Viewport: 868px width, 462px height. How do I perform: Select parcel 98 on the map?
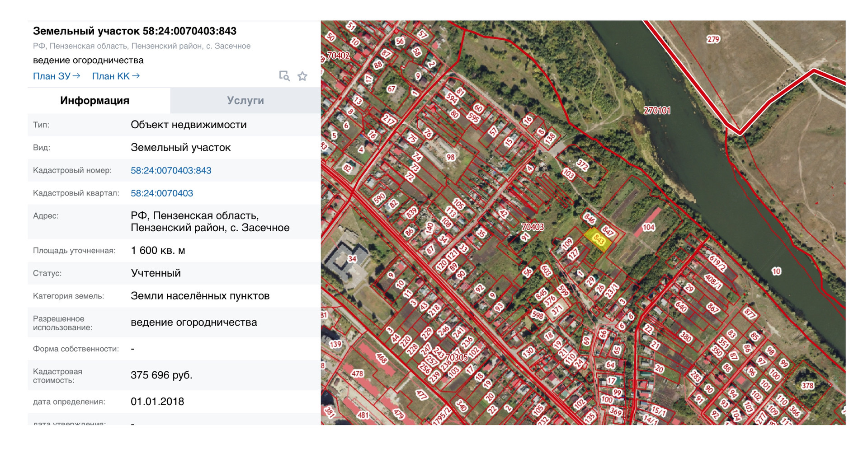point(450,157)
